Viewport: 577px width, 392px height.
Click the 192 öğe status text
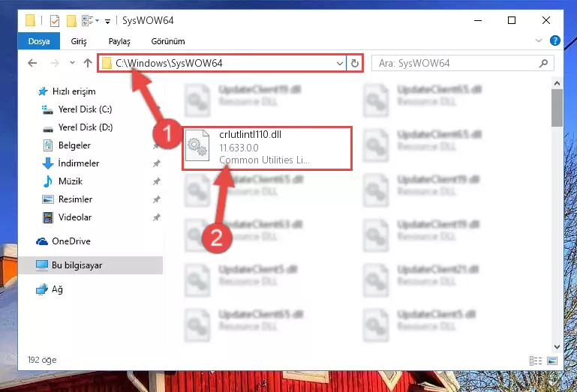[42, 360]
